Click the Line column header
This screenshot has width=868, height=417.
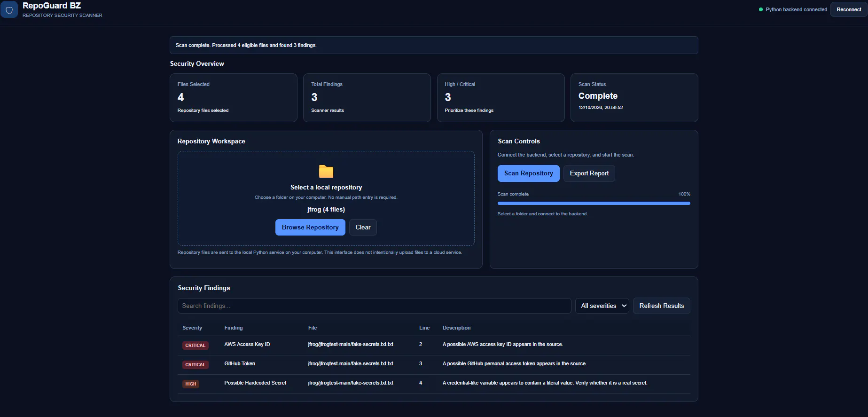(424, 328)
